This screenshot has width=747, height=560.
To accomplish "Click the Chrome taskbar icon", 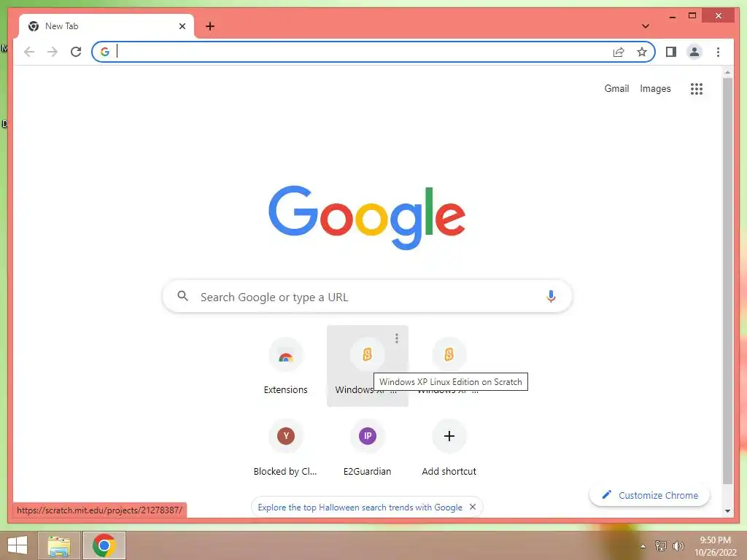I will [104, 545].
